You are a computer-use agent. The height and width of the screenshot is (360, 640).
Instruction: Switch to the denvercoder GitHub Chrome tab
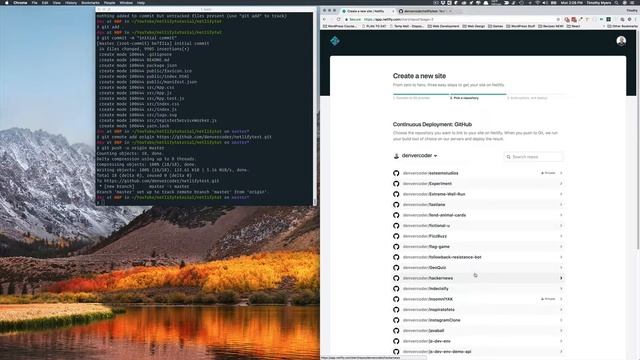425,11
